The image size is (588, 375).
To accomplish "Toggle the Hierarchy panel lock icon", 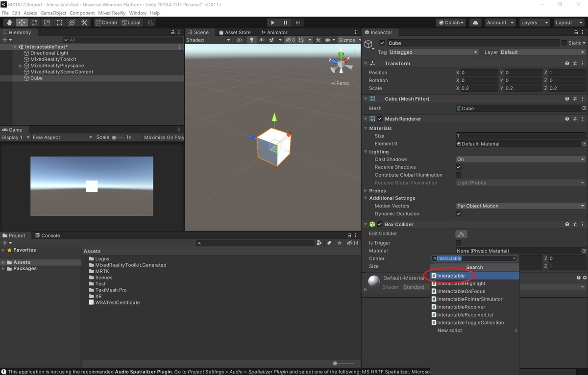I will (x=172, y=32).
